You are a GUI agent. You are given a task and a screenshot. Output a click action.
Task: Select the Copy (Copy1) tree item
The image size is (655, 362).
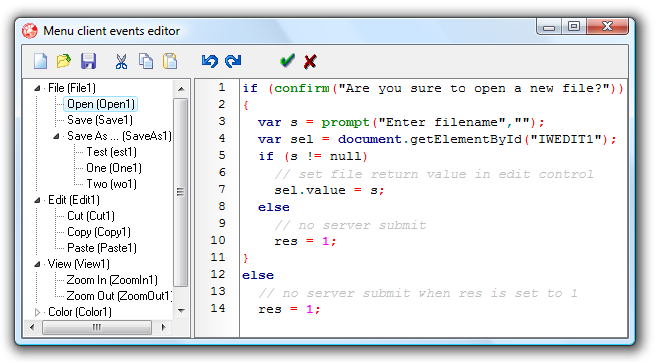pyautogui.click(x=99, y=232)
